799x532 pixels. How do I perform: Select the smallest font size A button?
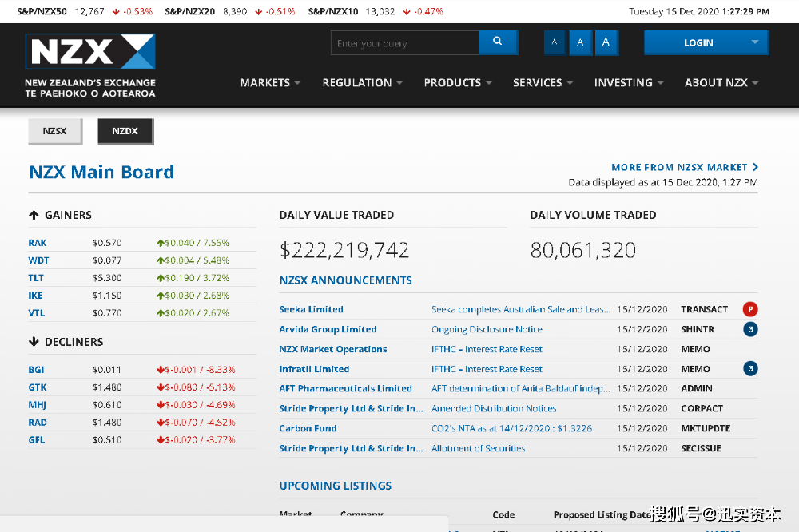pyautogui.click(x=555, y=42)
